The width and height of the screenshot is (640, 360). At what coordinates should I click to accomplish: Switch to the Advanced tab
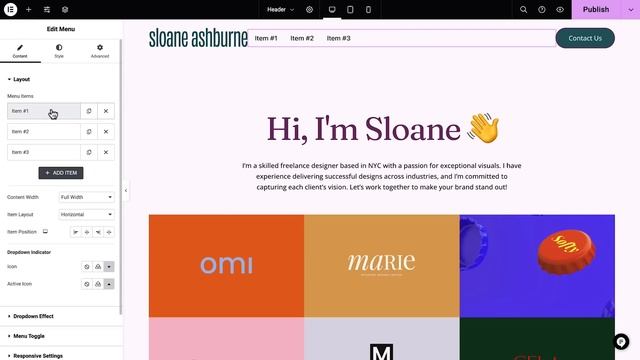point(100,51)
